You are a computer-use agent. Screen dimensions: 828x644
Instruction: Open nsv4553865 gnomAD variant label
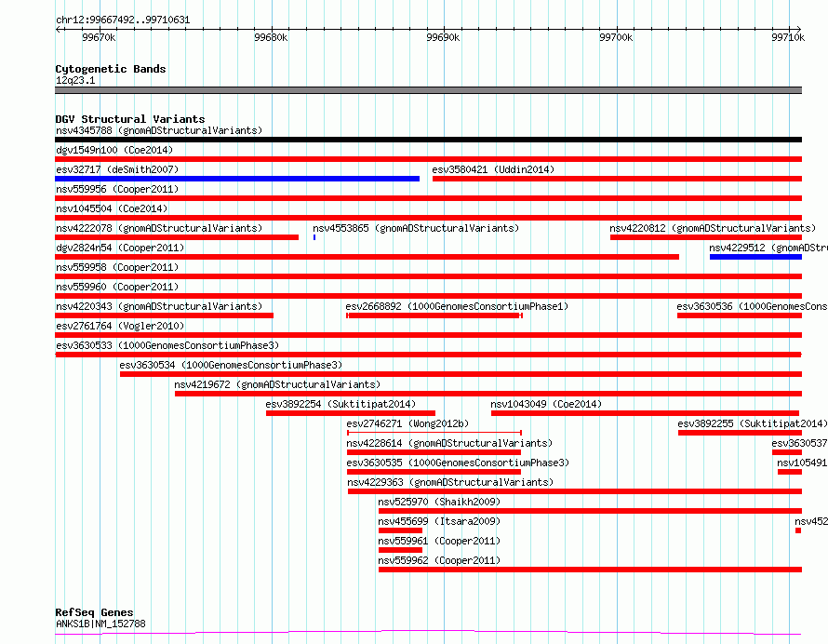coord(416,228)
